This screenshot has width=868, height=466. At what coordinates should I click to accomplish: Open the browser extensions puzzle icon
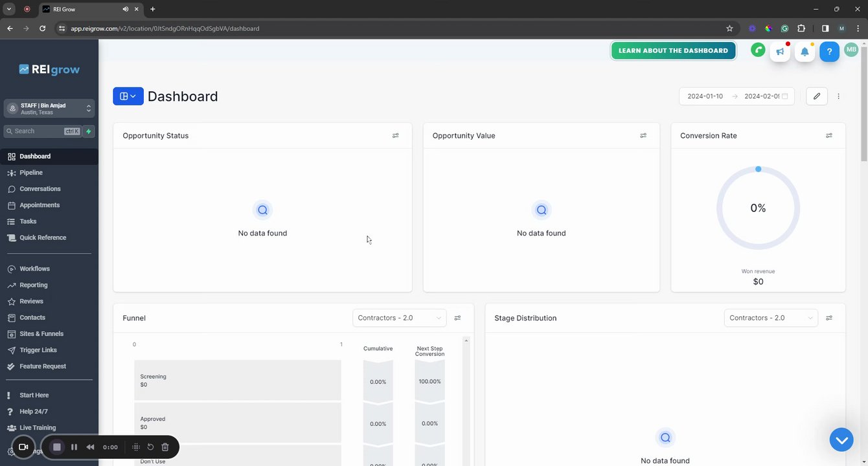coord(801,28)
